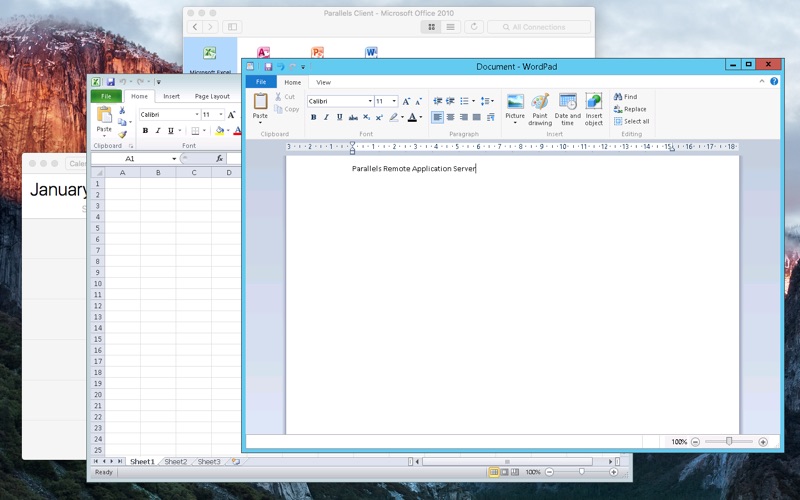Align text left in WordPad
Image resolution: width=800 pixels, height=500 pixels.
click(x=437, y=117)
